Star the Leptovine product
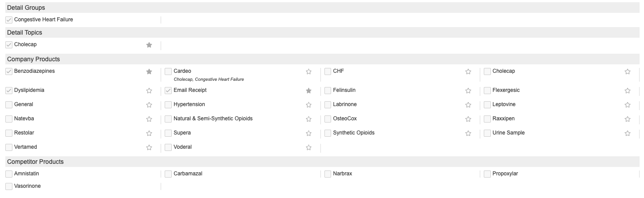Screen dimensions: 644x198 (627, 105)
